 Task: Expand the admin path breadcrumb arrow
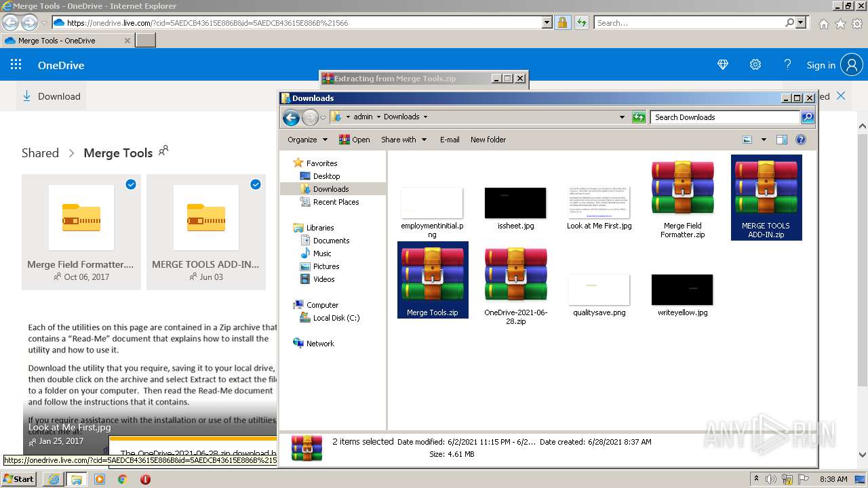click(x=378, y=117)
